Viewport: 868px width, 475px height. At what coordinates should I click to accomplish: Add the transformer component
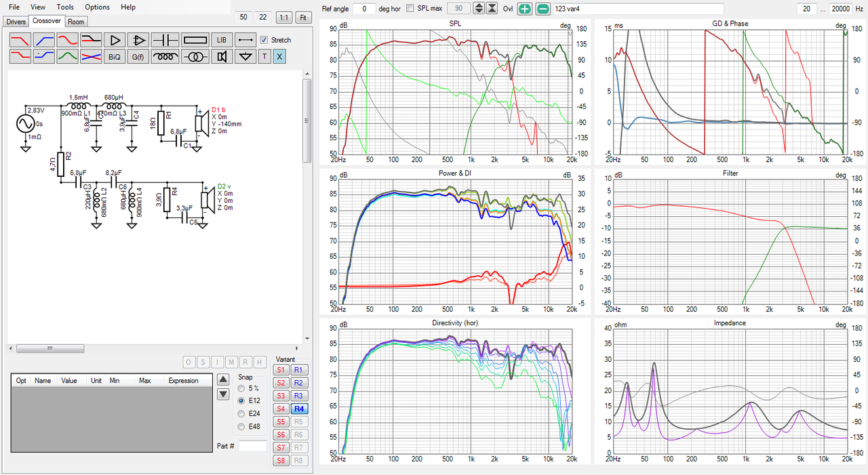click(195, 57)
